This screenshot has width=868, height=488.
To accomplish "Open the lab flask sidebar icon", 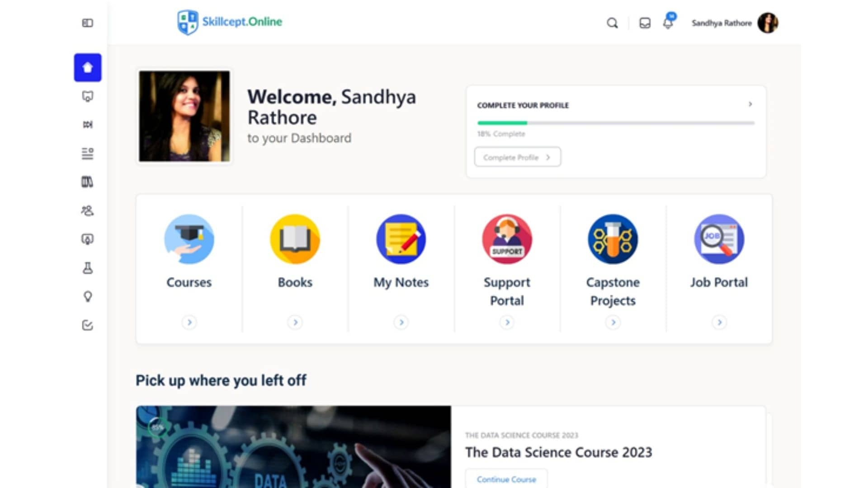I will (x=87, y=268).
